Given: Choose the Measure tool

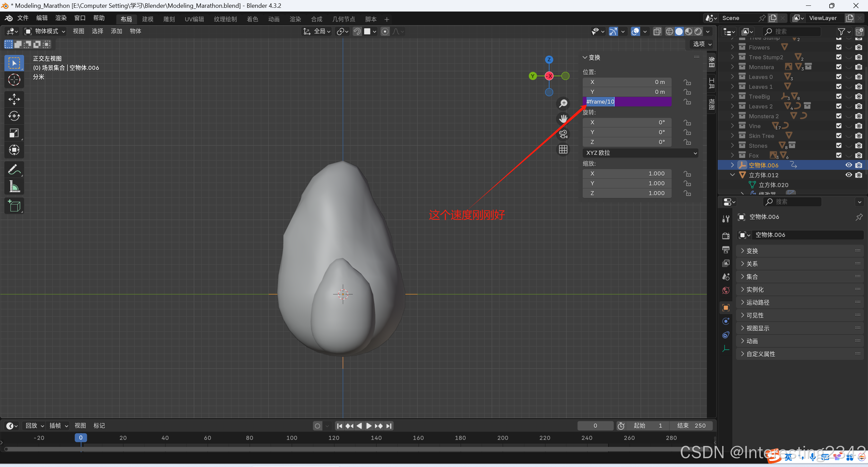Looking at the screenshot, I should point(14,186).
